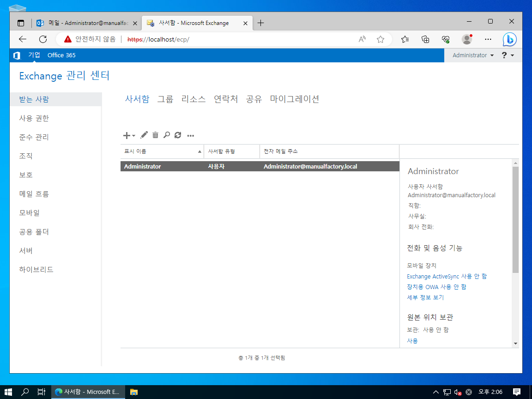Open 받는 사람 in left navigation

click(55, 99)
